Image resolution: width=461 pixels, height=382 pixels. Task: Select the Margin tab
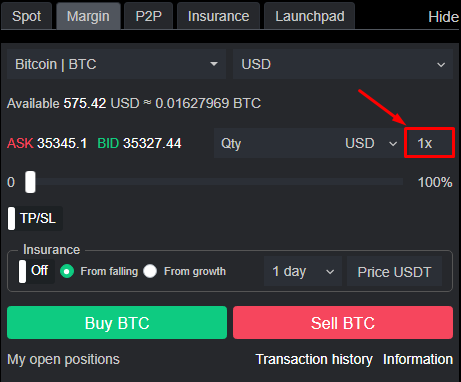(88, 16)
